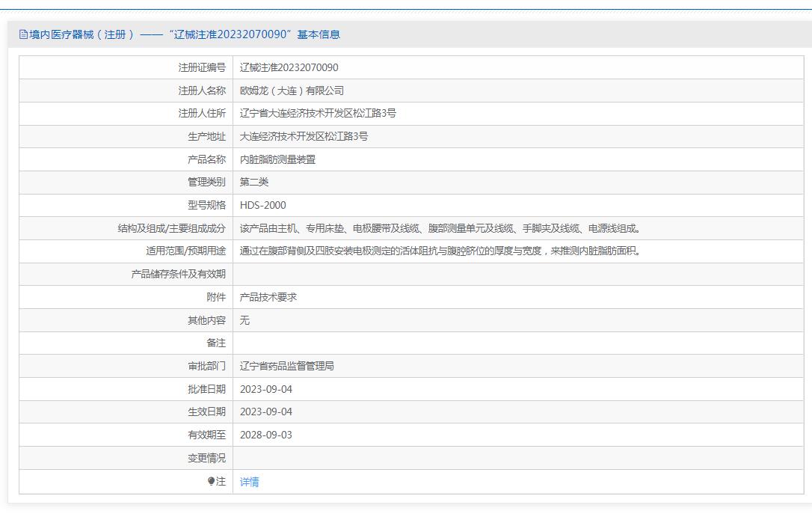Select 2023-09-04 in the 批准日期 row
The image size is (812, 517).
(x=265, y=389)
